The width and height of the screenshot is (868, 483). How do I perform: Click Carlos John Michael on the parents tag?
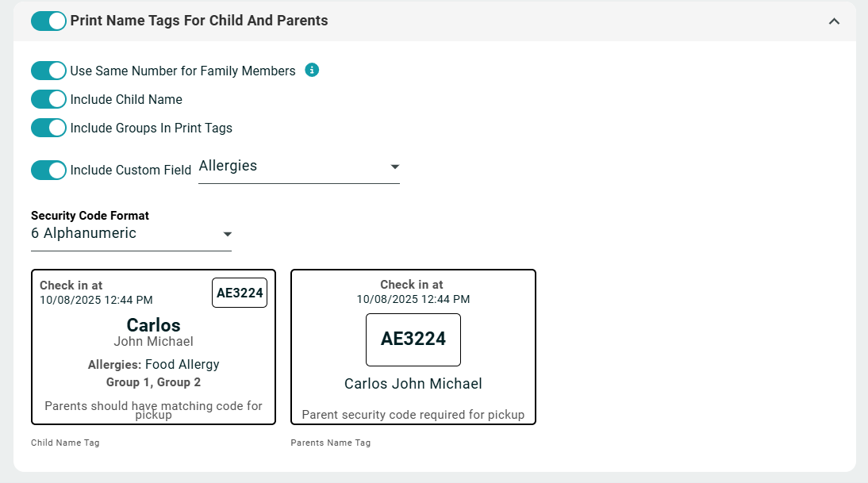click(x=413, y=384)
